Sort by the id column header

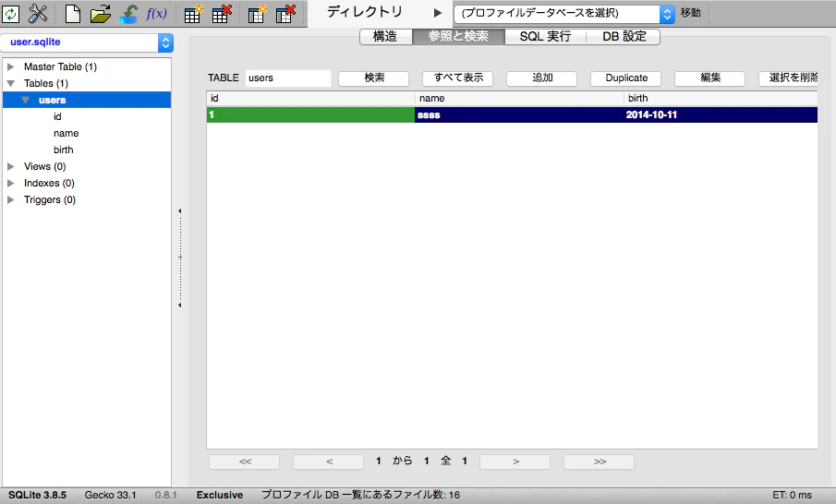(x=310, y=98)
